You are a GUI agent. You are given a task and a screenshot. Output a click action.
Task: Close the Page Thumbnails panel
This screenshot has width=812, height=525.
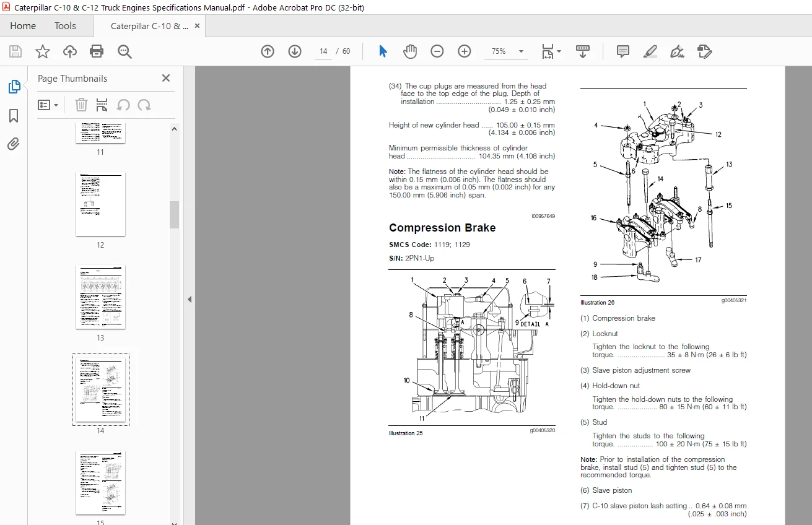pos(166,78)
